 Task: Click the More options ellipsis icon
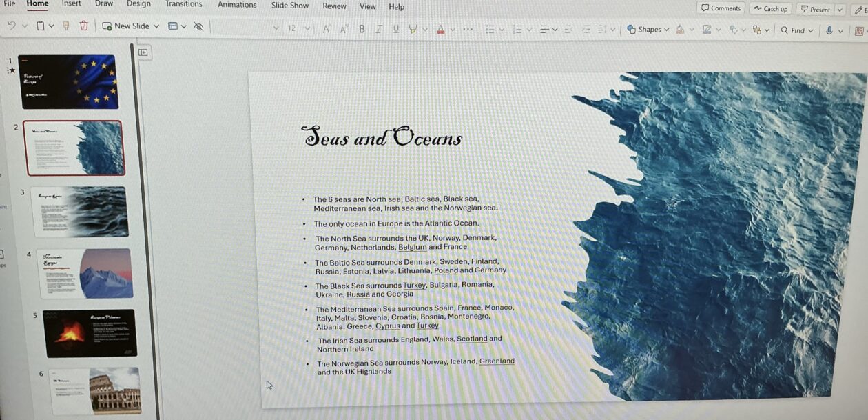[x=468, y=29]
